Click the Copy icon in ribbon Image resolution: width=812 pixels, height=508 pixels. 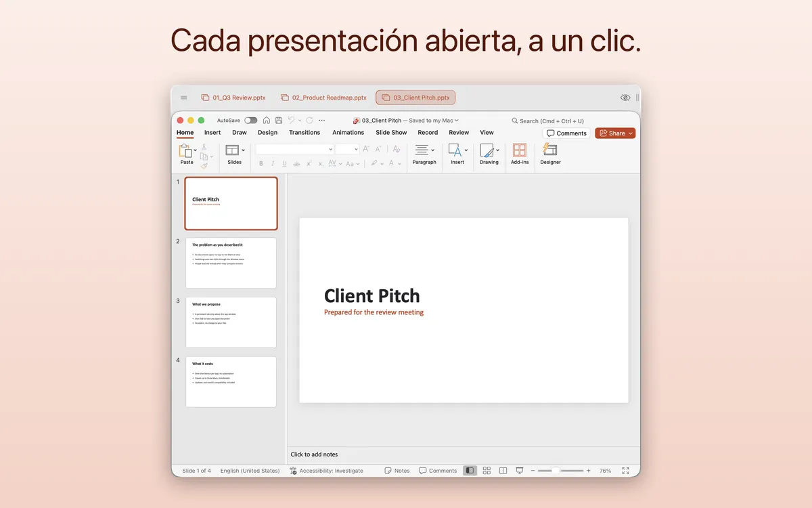tap(204, 156)
